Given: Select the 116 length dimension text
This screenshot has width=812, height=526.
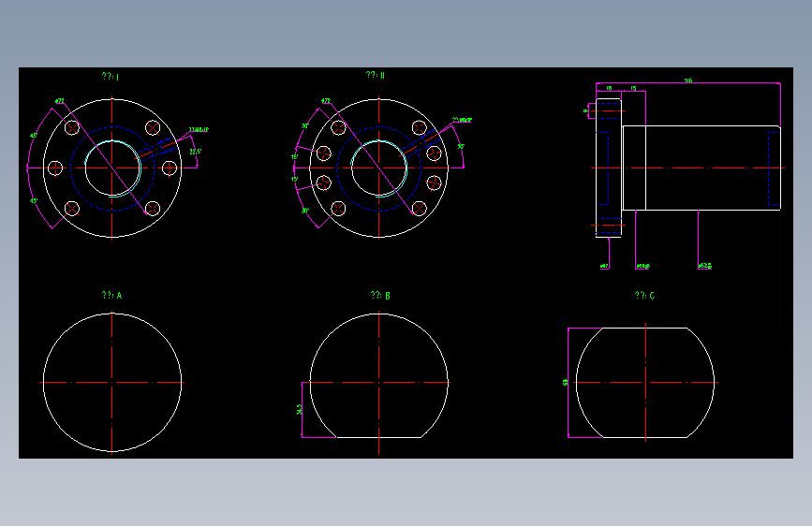Looking at the screenshot, I should [687, 80].
